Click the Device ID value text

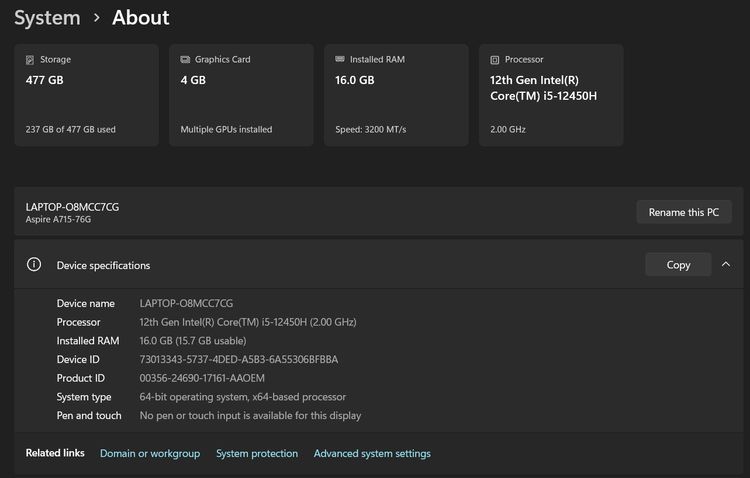(x=239, y=360)
